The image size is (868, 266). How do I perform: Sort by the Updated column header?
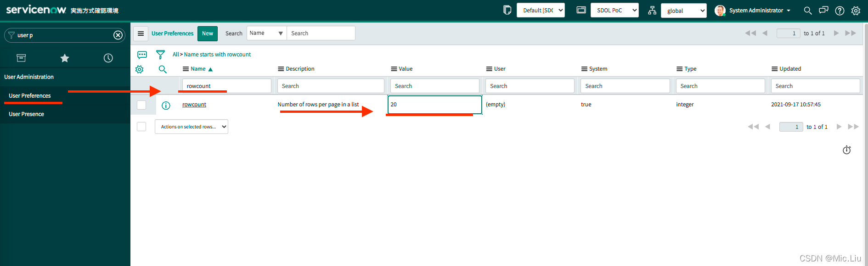click(x=790, y=69)
